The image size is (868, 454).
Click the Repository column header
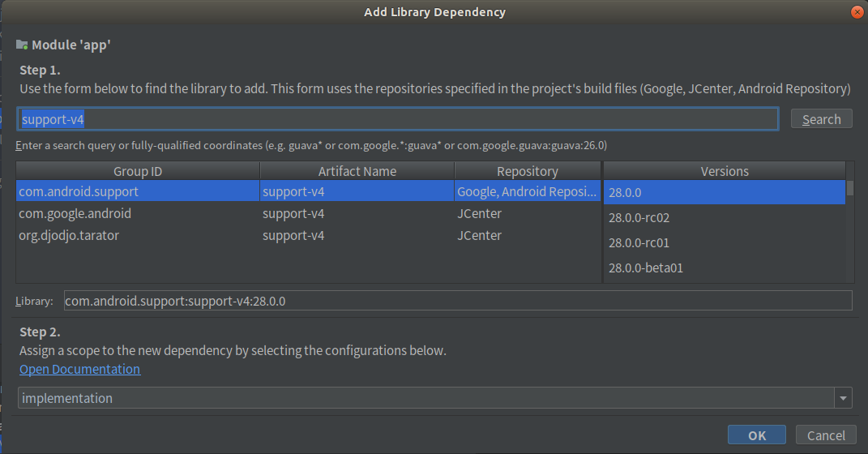point(528,171)
